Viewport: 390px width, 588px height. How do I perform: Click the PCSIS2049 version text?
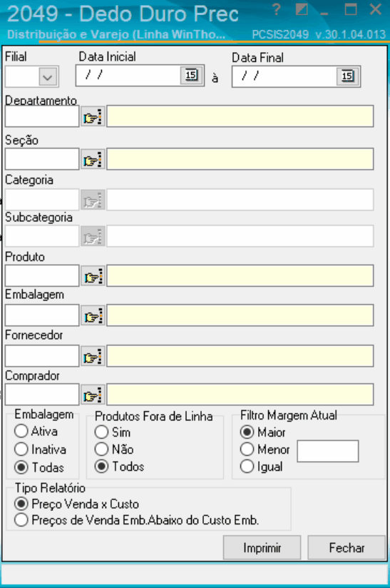pos(319,34)
